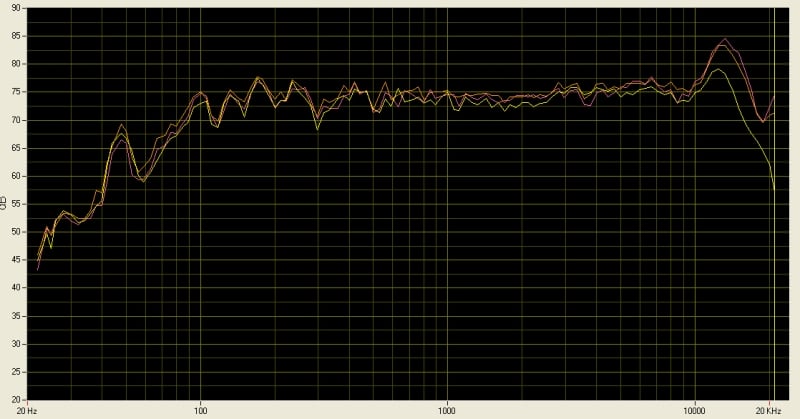Click the "dB" vertical axis title
This screenshot has height=419, width=800.
pos(5,203)
